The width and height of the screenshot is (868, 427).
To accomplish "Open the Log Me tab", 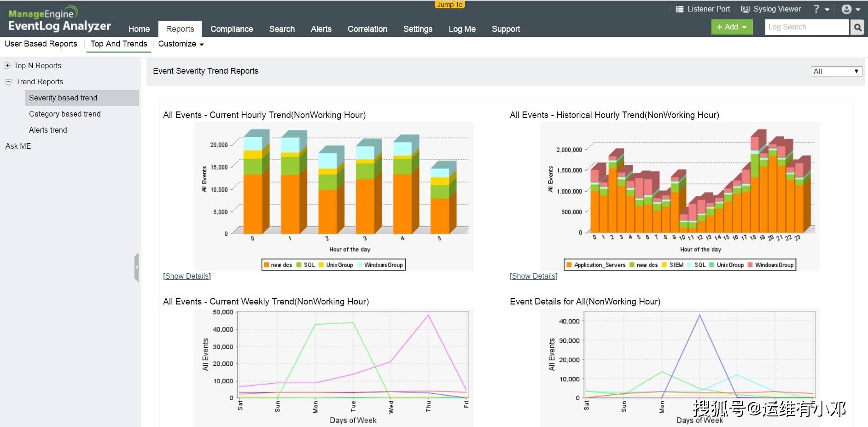I will [462, 29].
